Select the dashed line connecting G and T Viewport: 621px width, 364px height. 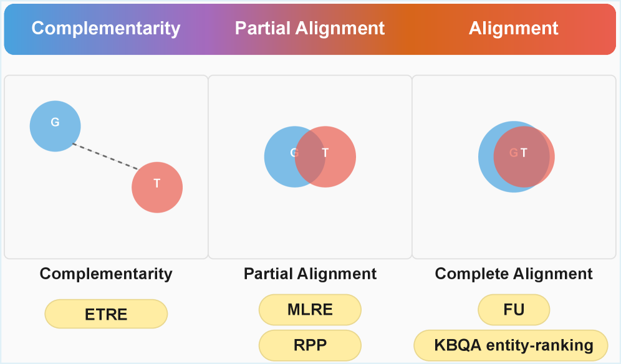point(105,156)
